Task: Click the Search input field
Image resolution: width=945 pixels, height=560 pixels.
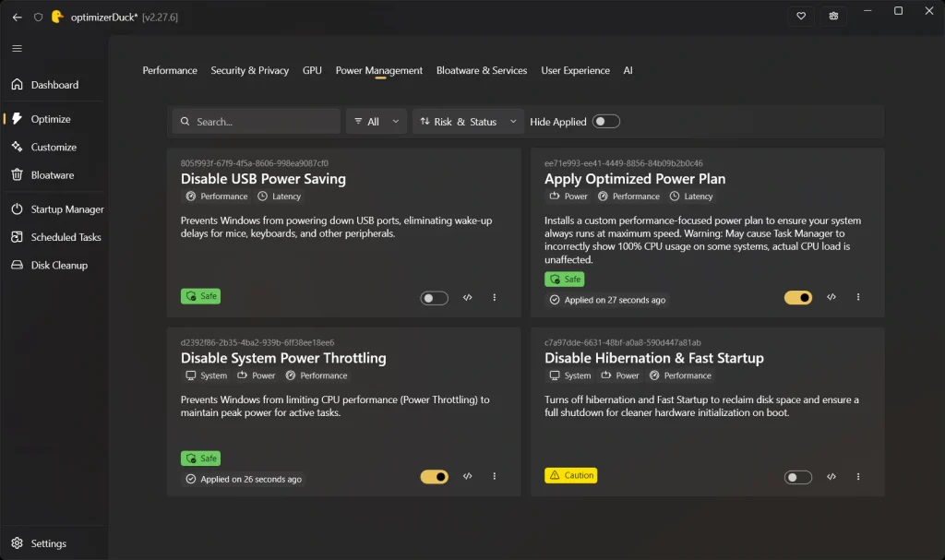Action: 257,121
